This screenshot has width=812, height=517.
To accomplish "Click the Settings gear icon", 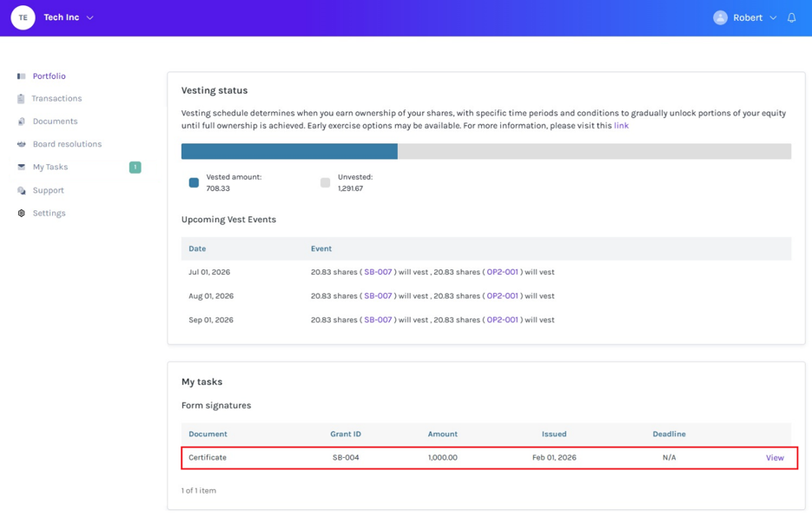I will [21, 213].
